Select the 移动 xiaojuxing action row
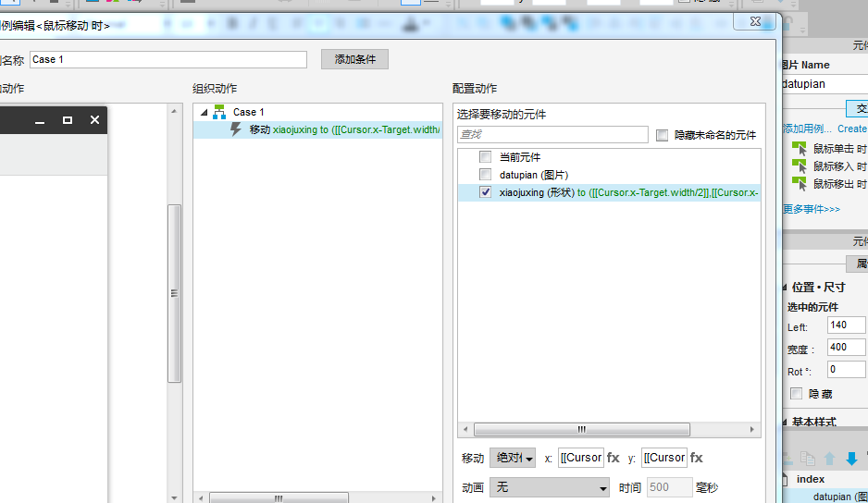The image size is (868, 503). point(317,129)
